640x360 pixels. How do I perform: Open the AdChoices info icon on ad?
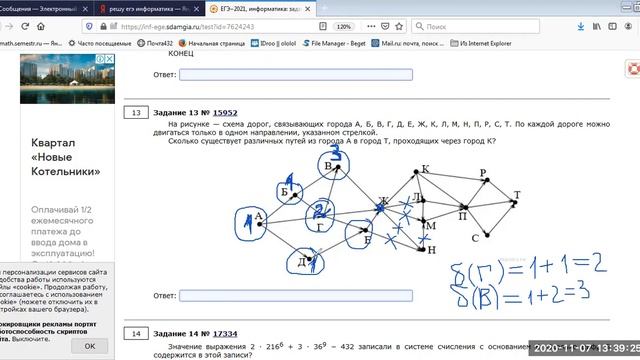(x=100, y=59)
